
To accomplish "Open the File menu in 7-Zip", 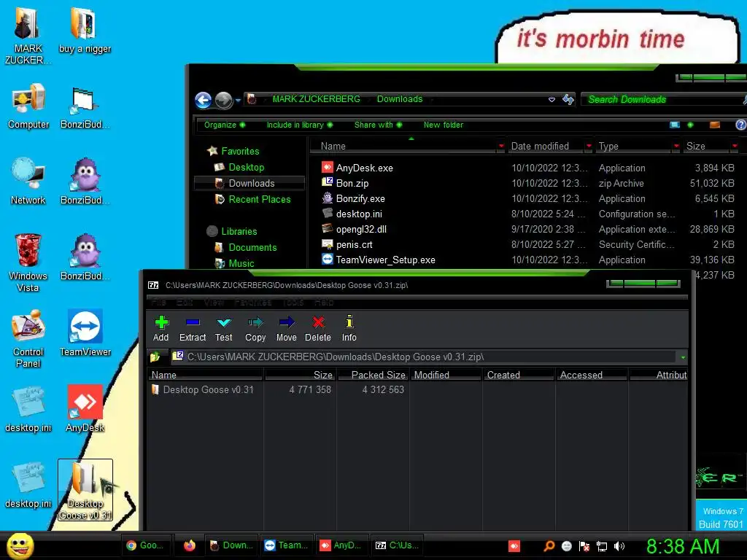I will tap(158, 302).
